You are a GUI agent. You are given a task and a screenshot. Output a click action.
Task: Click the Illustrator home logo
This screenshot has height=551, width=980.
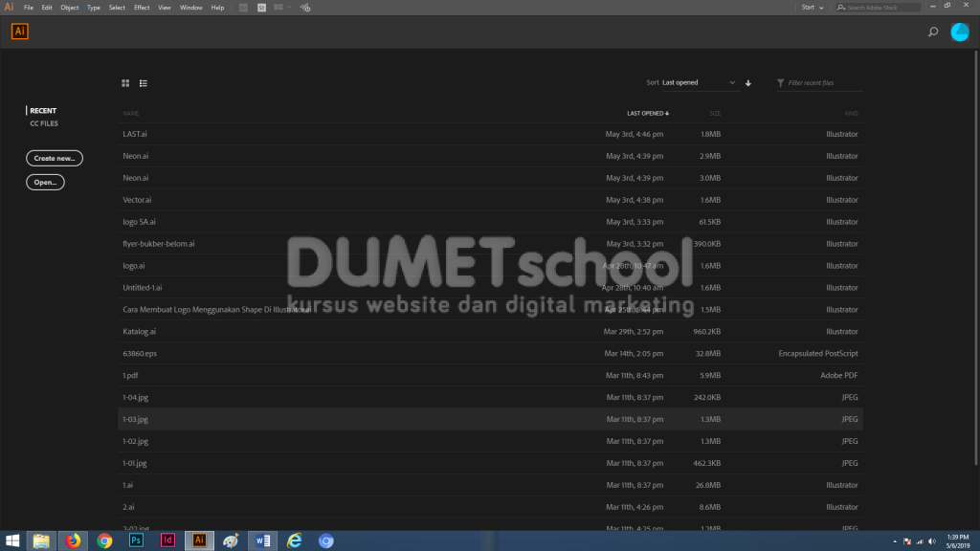point(20,32)
